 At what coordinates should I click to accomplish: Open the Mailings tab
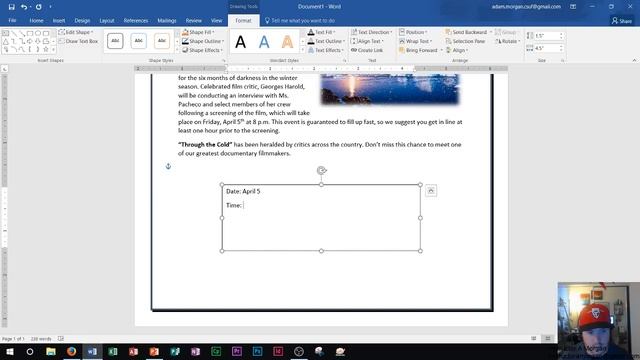click(x=167, y=20)
